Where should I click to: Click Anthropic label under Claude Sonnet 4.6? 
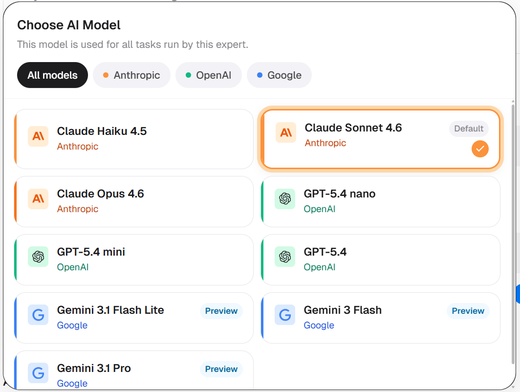click(x=325, y=143)
